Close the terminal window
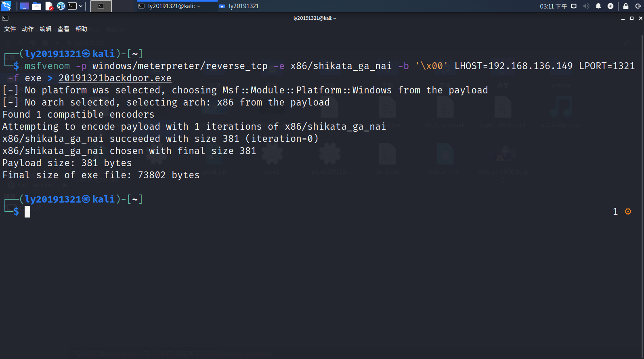This screenshot has height=359, width=644. click(640, 18)
